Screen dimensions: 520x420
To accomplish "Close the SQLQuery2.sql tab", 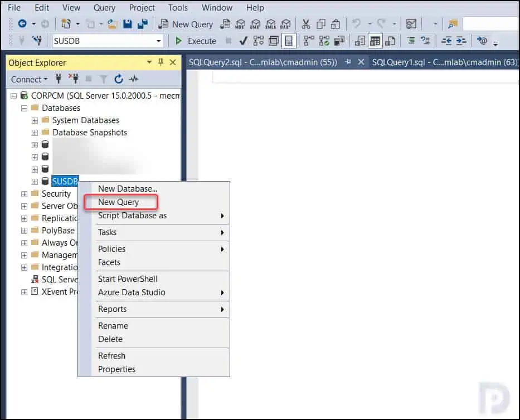I will pyautogui.click(x=361, y=62).
